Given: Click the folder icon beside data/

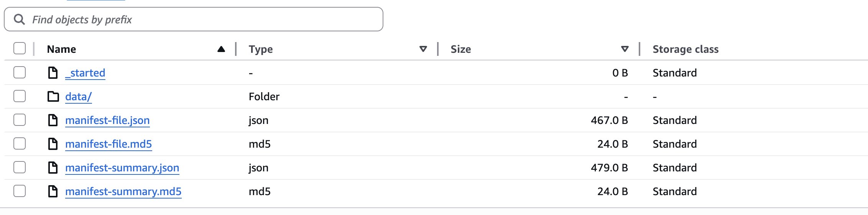Looking at the screenshot, I should click(x=53, y=96).
